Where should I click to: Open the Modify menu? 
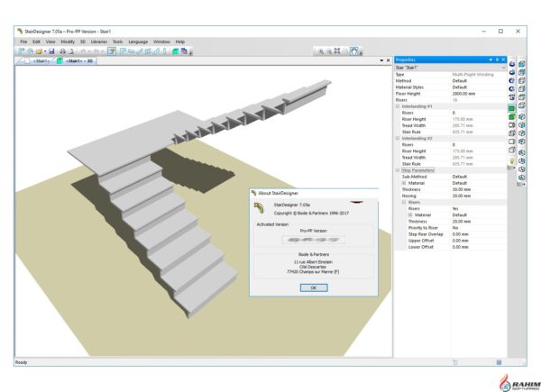pyautogui.click(x=68, y=41)
